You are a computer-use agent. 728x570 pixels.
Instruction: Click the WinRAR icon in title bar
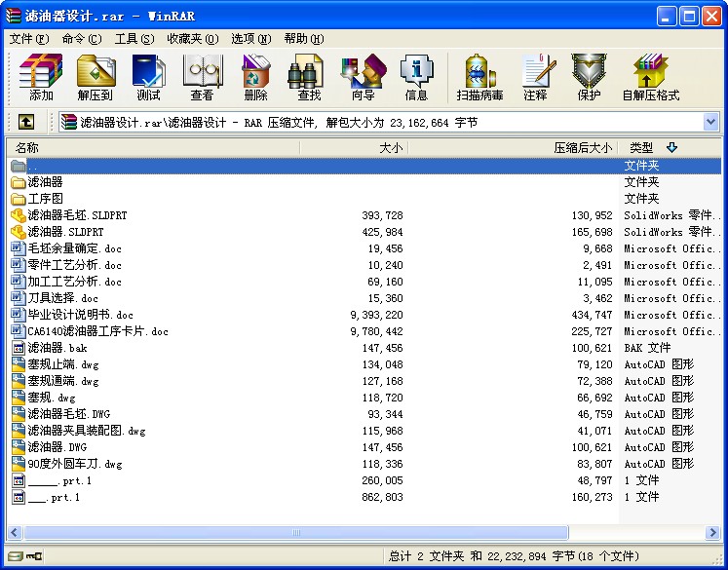[14, 16]
